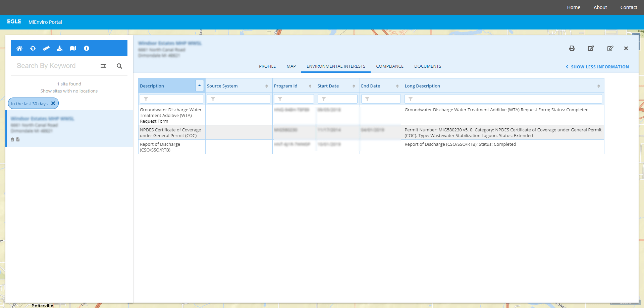Open the Compliance tab
This screenshot has height=308, width=644.
coord(390,66)
